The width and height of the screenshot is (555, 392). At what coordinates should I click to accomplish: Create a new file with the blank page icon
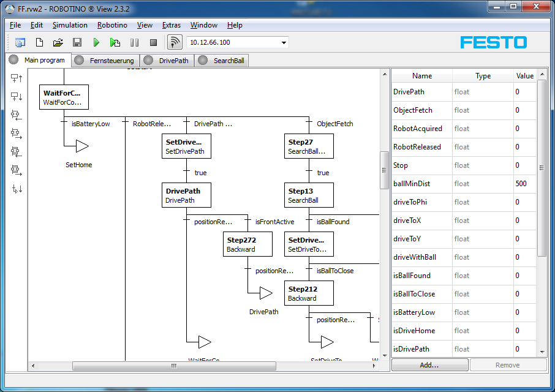(39, 42)
